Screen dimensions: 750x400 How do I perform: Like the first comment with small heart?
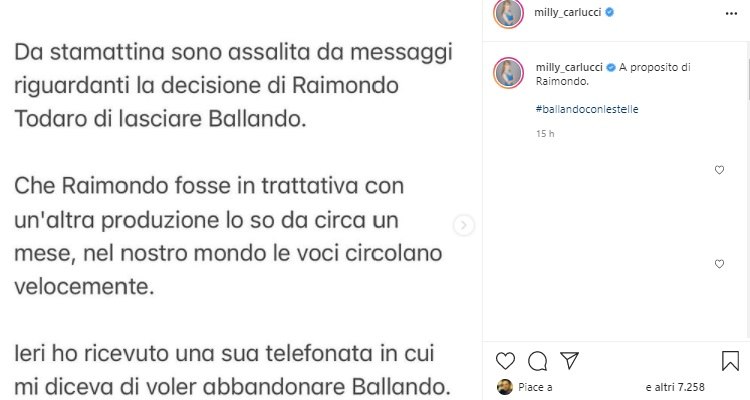tap(719, 170)
